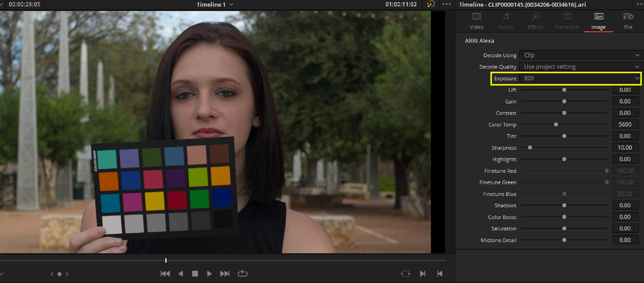Click the Lift value field
Screen dimensions: 644x283
tap(625, 90)
